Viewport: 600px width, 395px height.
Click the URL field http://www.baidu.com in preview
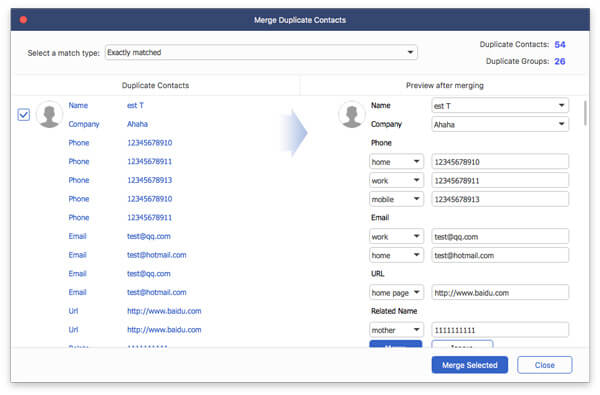coord(500,292)
